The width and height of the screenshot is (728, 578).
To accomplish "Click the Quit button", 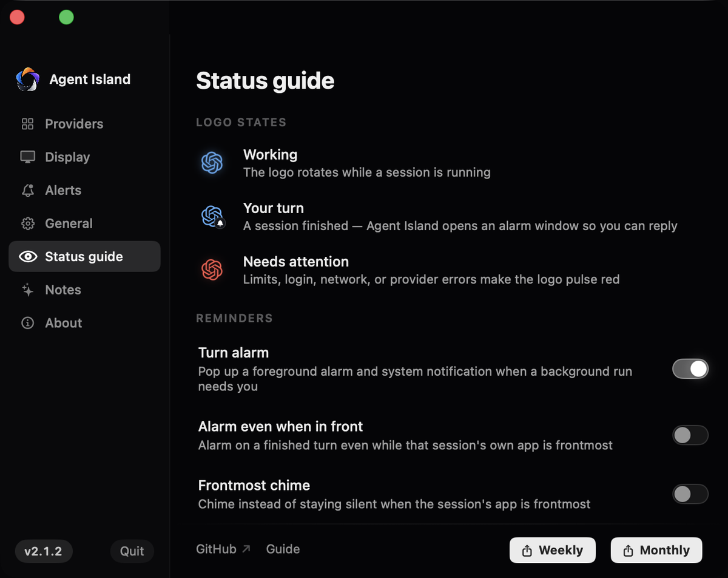I will pyautogui.click(x=132, y=551).
